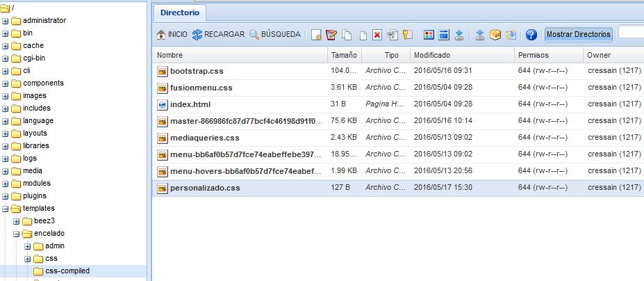Click RECARGAR to reload the directory

(218, 35)
